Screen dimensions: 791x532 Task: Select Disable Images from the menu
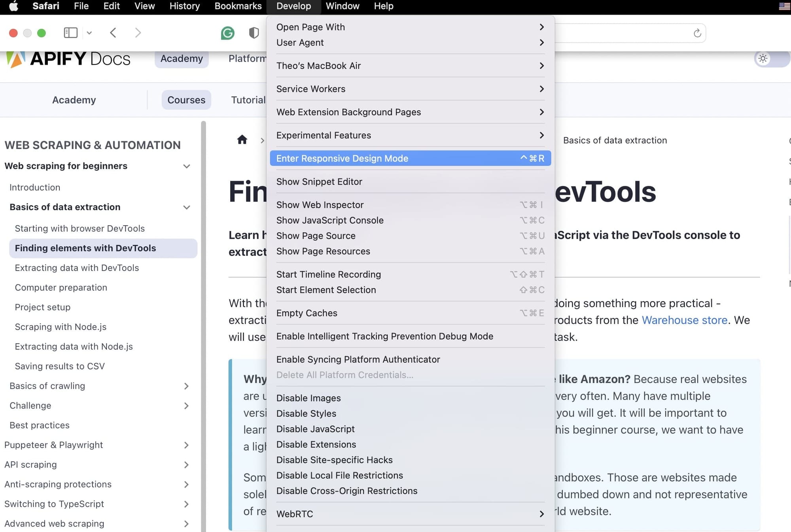(x=308, y=398)
